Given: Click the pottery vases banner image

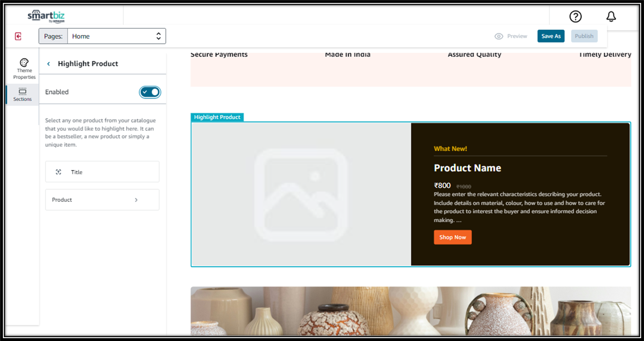Looking at the screenshot, I should tap(411, 311).
